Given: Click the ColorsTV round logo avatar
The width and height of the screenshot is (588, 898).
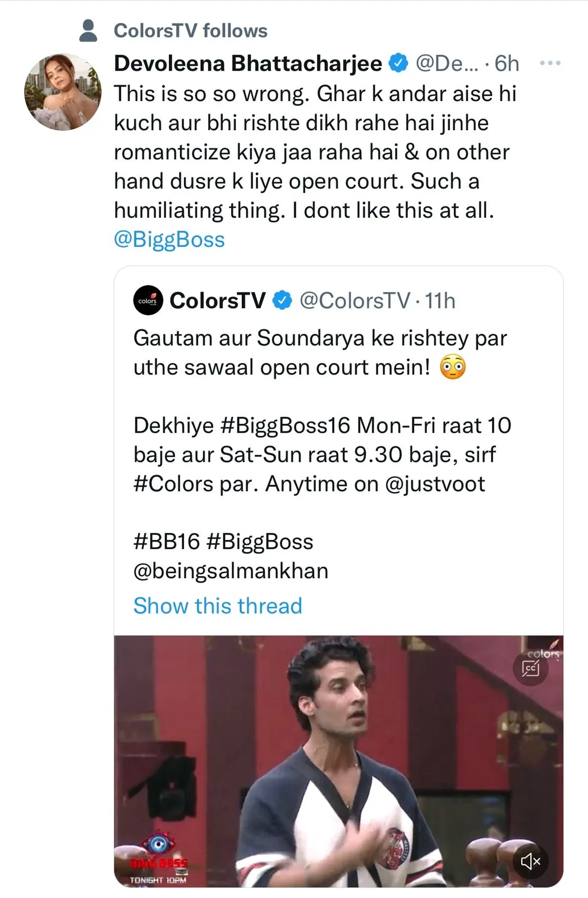Looking at the screenshot, I should (x=148, y=301).
